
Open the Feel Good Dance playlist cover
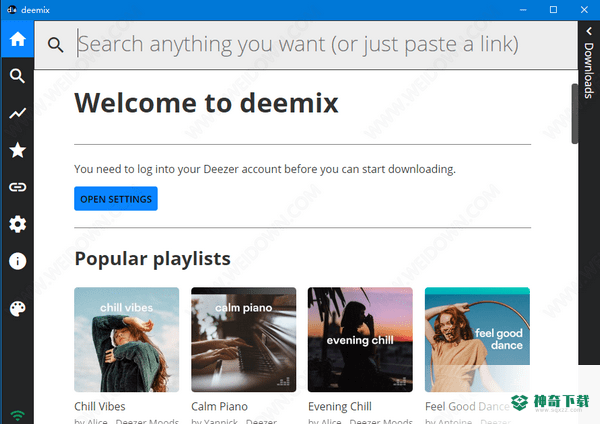[477, 339]
